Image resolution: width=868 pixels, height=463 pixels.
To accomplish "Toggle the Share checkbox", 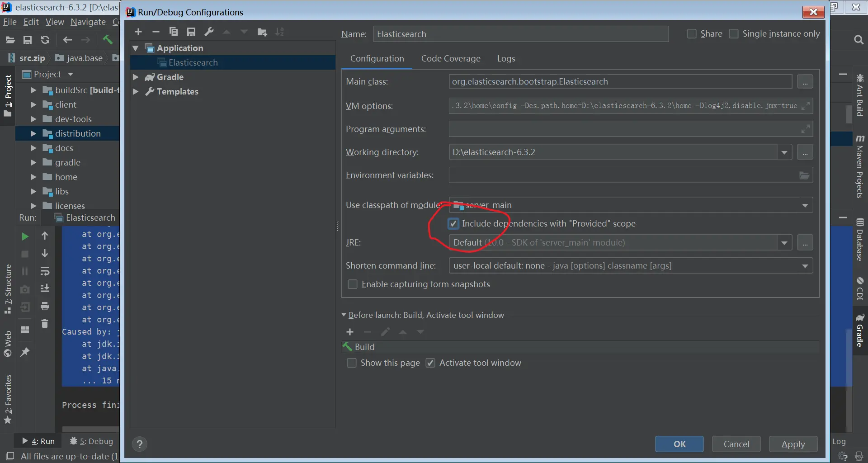I will (x=692, y=34).
